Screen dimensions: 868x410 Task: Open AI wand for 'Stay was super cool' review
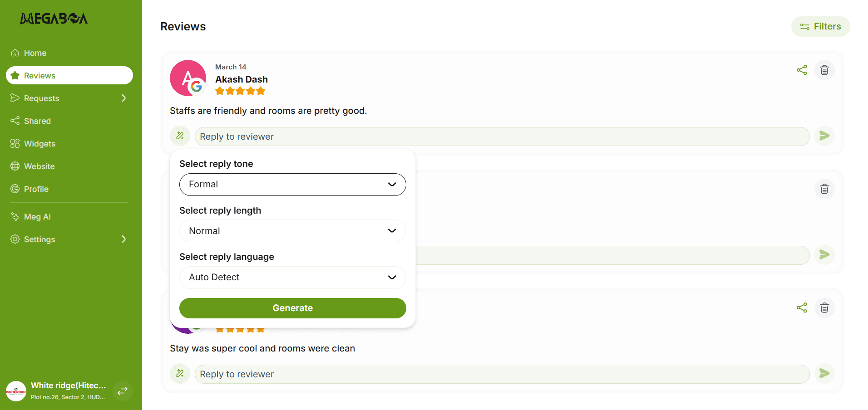(x=180, y=374)
